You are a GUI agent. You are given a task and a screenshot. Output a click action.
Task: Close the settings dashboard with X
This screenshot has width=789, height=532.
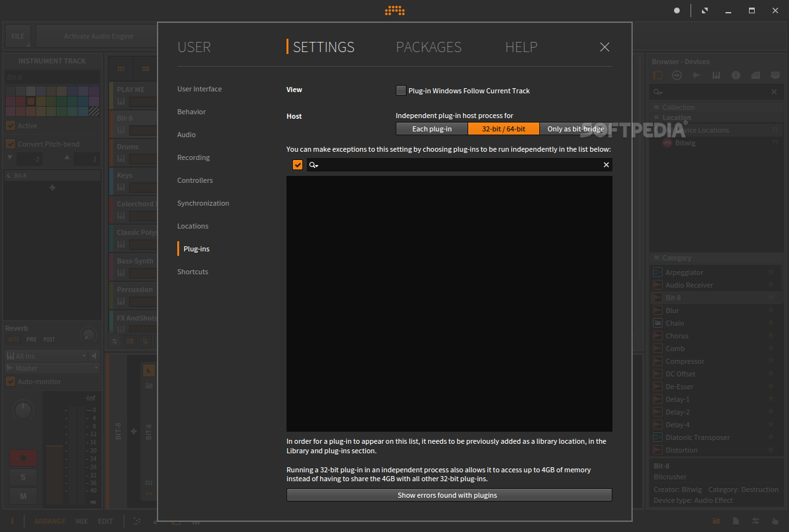click(605, 47)
